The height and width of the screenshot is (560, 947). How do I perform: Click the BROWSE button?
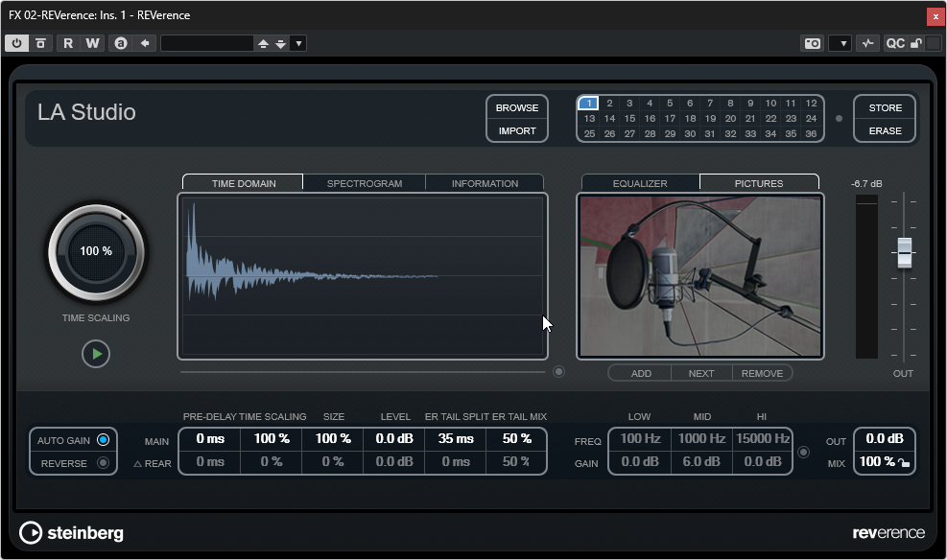[517, 108]
